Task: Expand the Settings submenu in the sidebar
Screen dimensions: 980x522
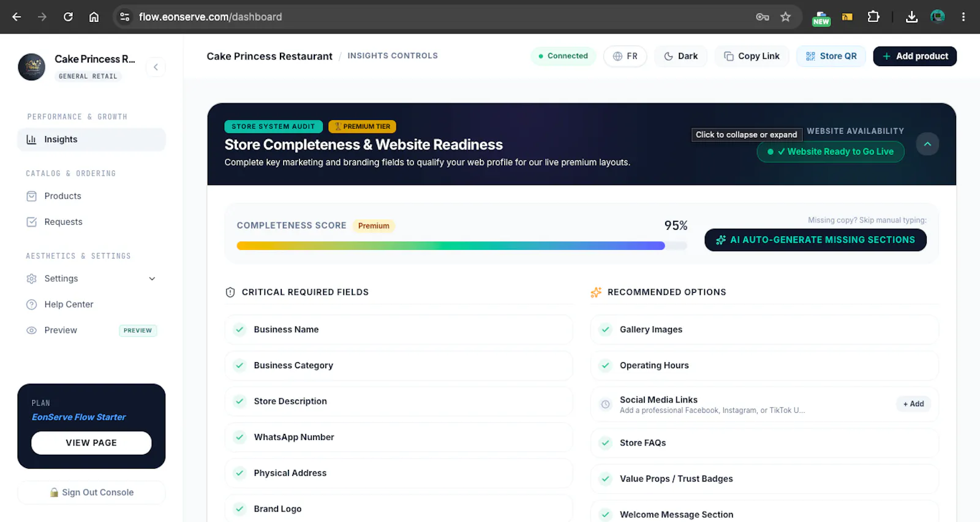Action: (152, 279)
